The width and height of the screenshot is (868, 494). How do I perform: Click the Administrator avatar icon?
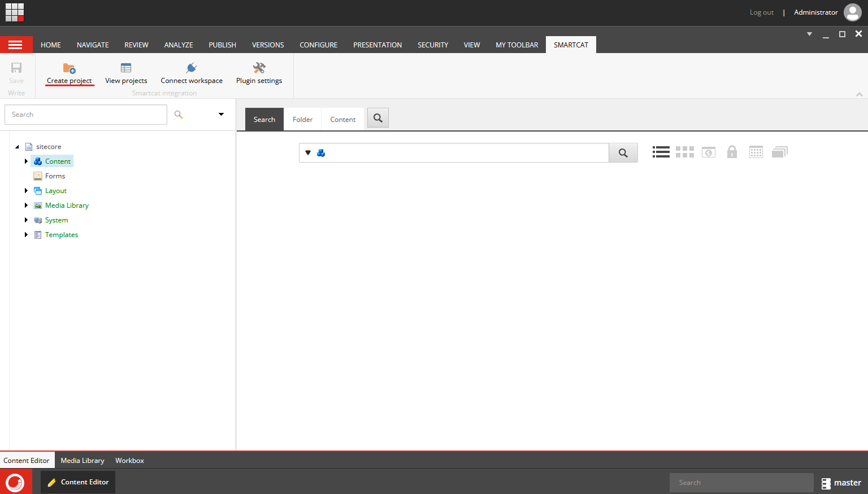[x=852, y=12]
